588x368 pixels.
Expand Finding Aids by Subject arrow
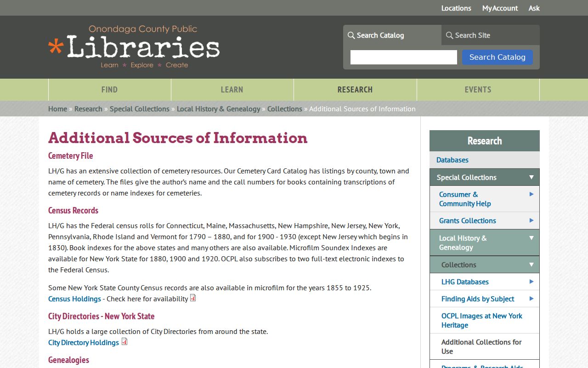click(531, 299)
